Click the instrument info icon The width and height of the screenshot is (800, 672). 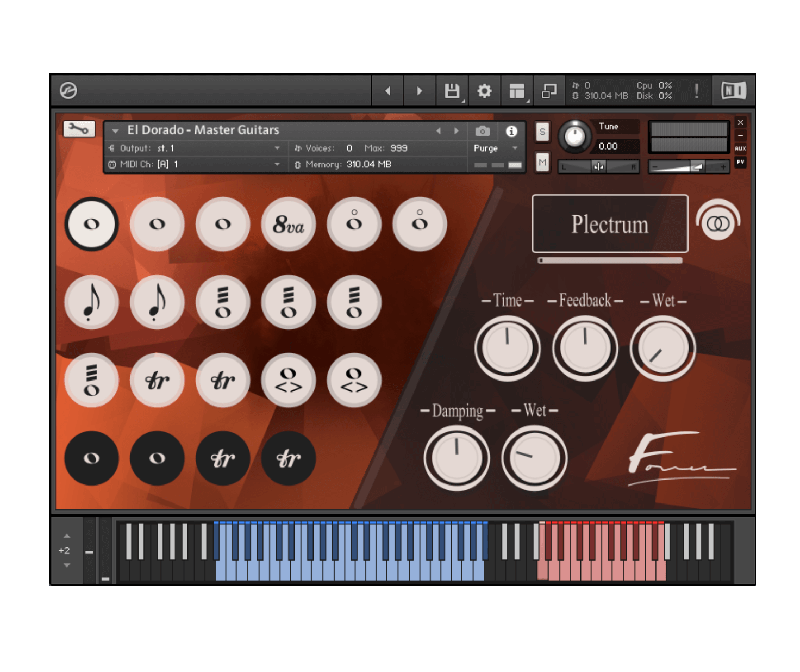pyautogui.click(x=511, y=132)
